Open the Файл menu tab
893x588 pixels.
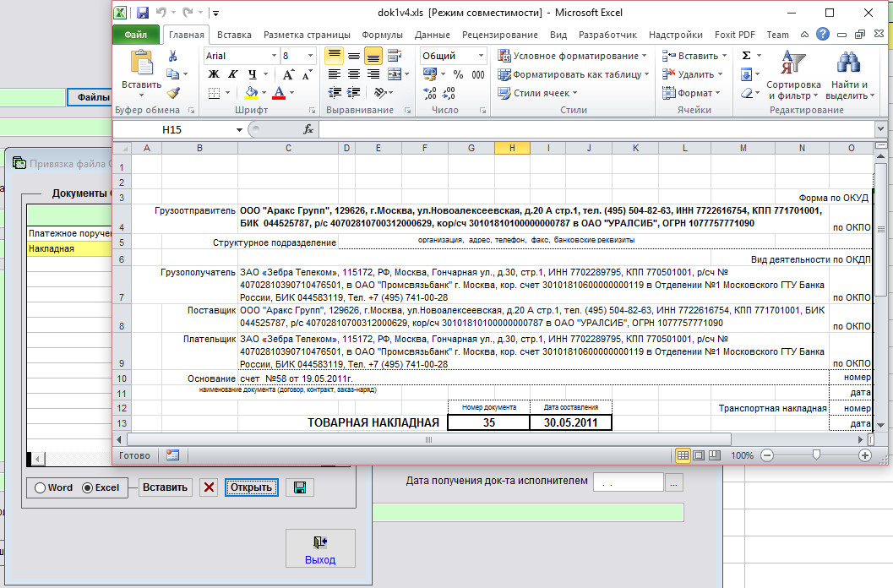coord(135,35)
